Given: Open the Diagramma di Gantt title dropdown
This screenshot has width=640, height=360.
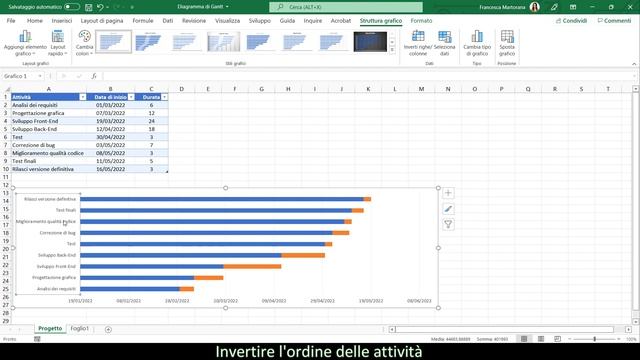Looking at the screenshot, I should 227,7.
